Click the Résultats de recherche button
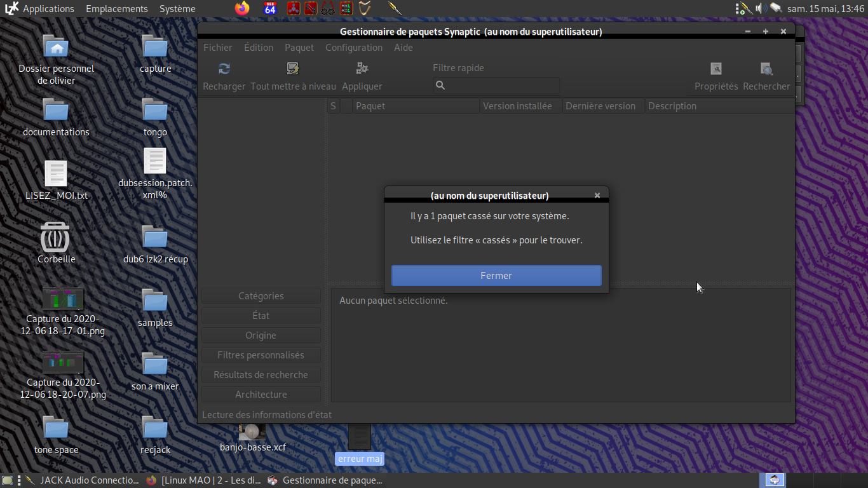The height and width of the screenshot is (488, 868). (x=261, y=375)
